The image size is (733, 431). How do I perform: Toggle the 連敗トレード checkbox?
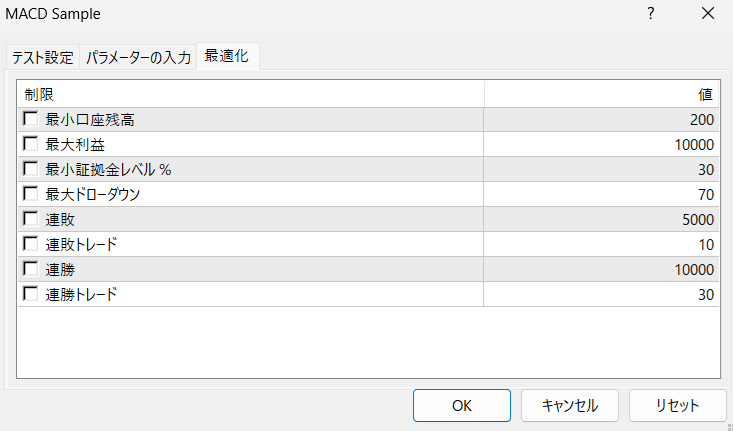tap(30, 244)
